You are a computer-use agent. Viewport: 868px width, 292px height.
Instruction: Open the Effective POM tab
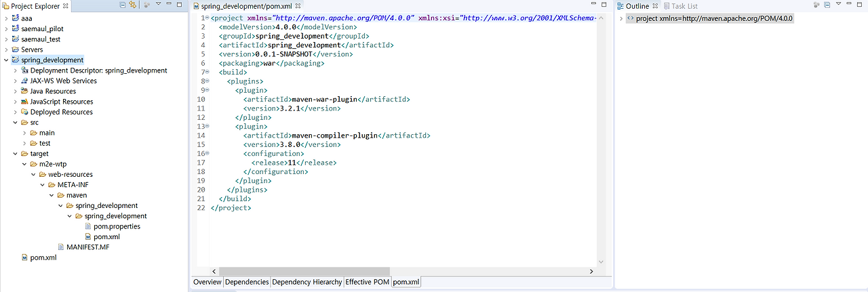pyautogui.click(x=367, y=282)
